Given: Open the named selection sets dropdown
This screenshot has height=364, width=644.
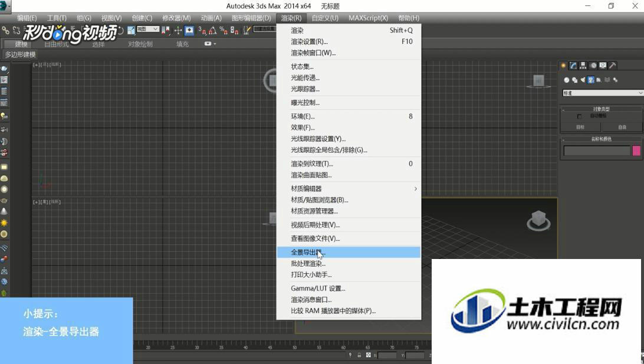Looking at the screenshot, I should point(265,29).
